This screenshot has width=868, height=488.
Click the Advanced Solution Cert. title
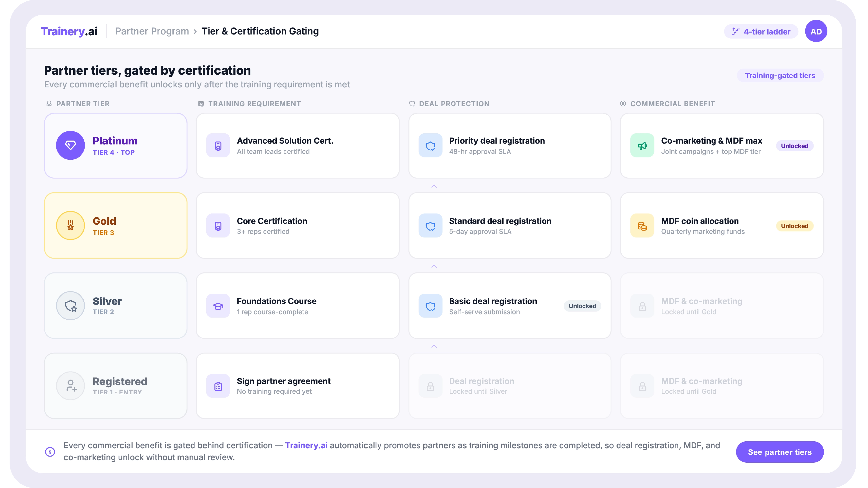[285, 141]
